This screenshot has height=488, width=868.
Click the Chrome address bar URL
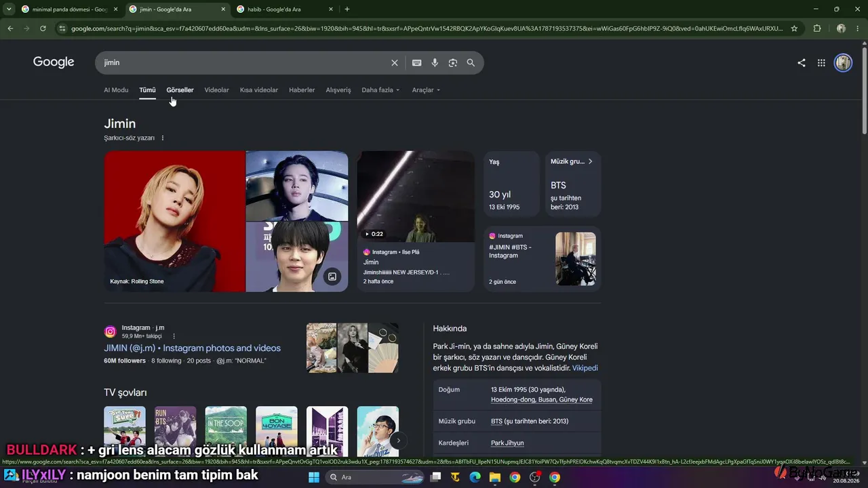(x=426, y=28)
